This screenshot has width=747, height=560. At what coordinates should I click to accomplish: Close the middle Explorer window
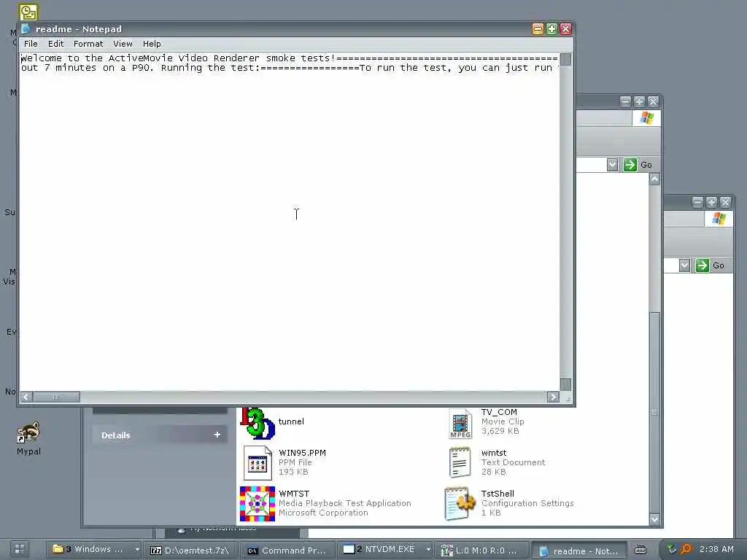tap(653, 101)
